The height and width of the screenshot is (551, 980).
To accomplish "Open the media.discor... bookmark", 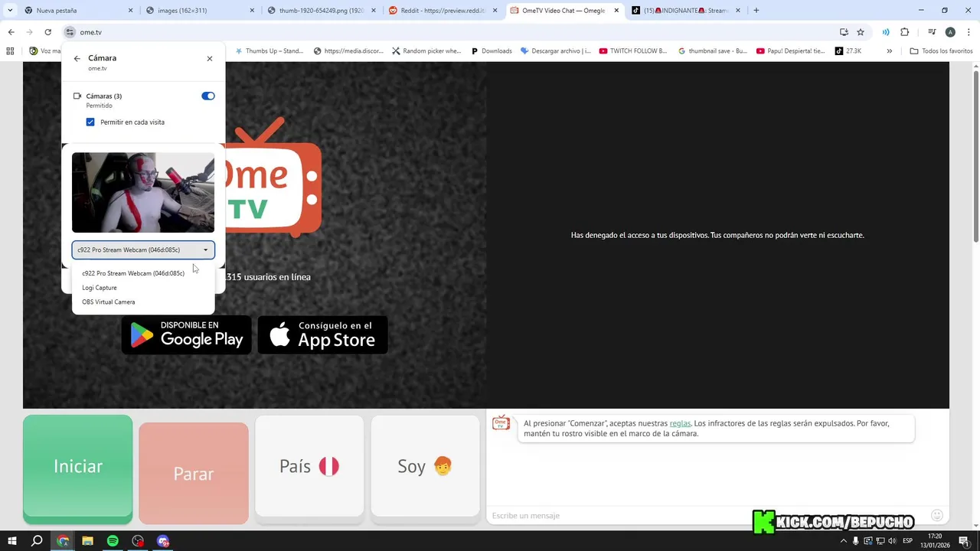I will 348,51.
